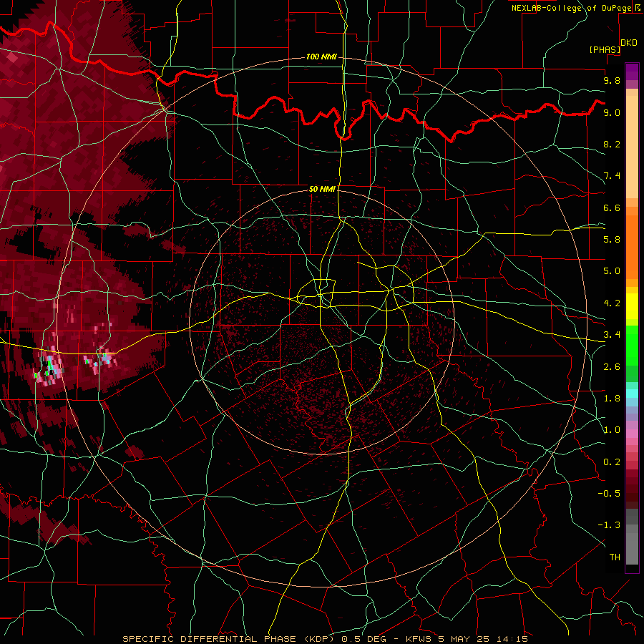The width and height of the screenshot is (644, 644).
Task: Click the TH label at the scale bottom
Action: (615, 557)
